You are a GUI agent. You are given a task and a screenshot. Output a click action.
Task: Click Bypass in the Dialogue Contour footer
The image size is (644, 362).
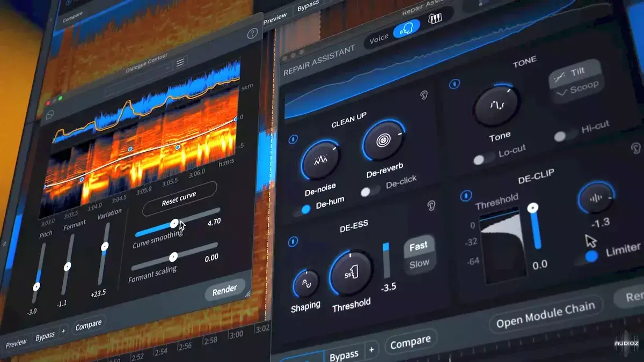[x=45, y=336]
